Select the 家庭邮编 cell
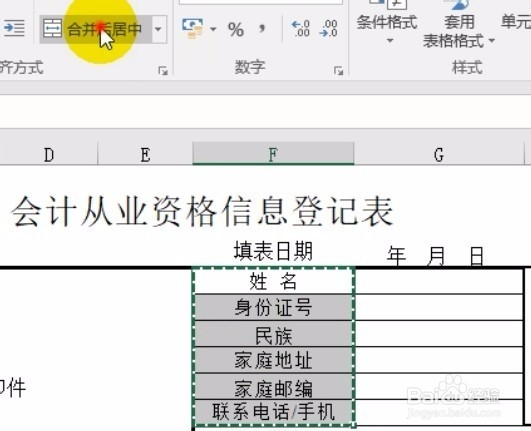 [x=273, y=387]
